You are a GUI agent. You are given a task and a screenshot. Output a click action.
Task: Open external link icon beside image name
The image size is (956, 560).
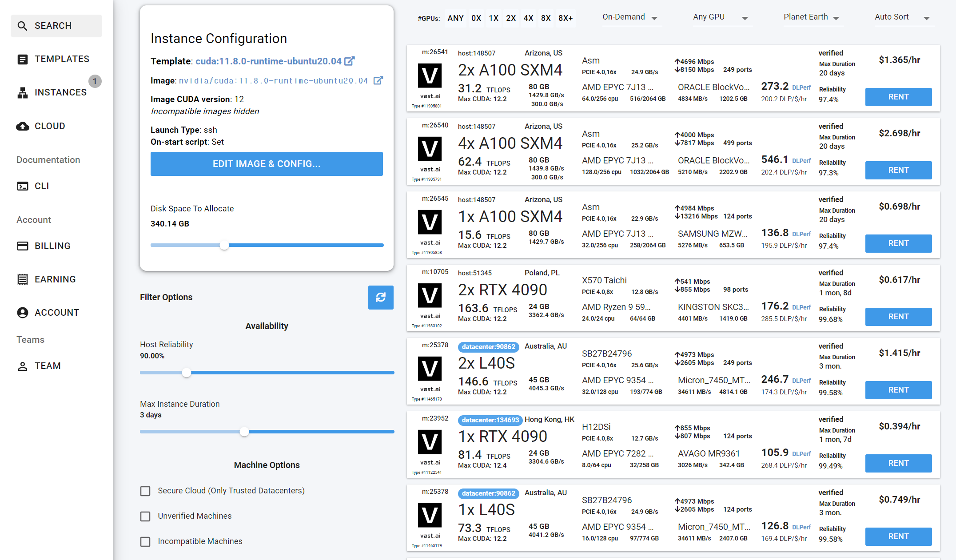tap(378, 80)
